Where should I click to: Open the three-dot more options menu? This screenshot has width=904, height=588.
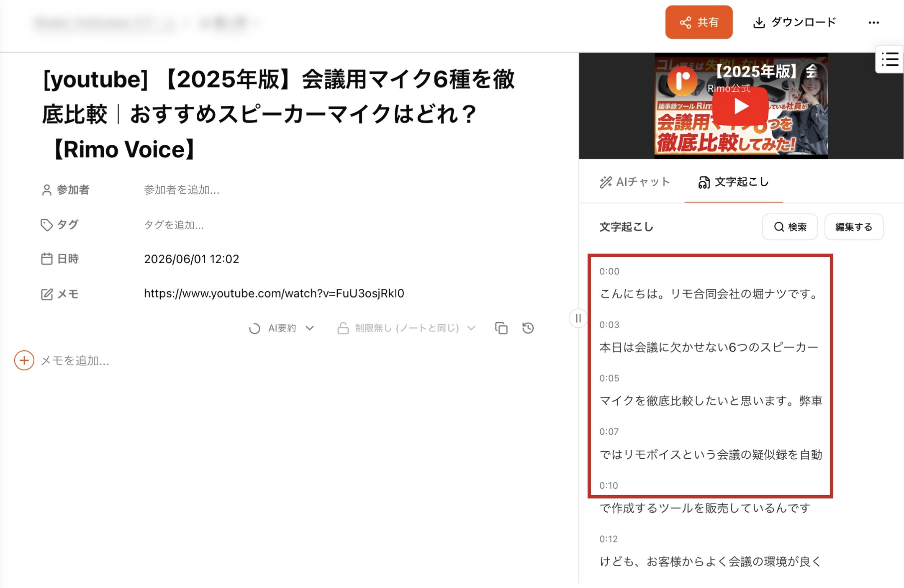(x=873, y=22)
